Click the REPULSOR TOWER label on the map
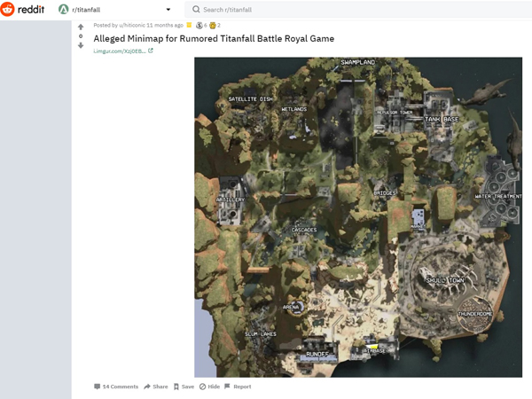The height and width of the screenshot is (399, 532). [x=395, y=113]
